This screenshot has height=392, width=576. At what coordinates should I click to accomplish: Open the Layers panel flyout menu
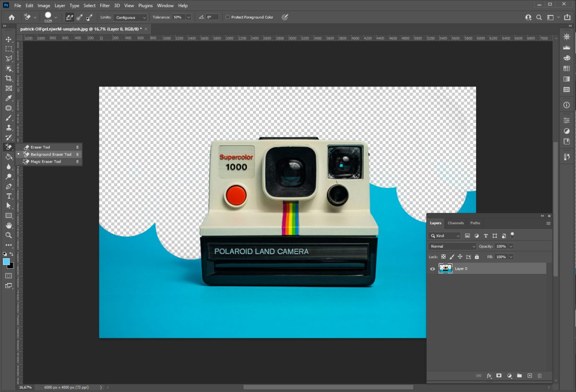[548, 223]
